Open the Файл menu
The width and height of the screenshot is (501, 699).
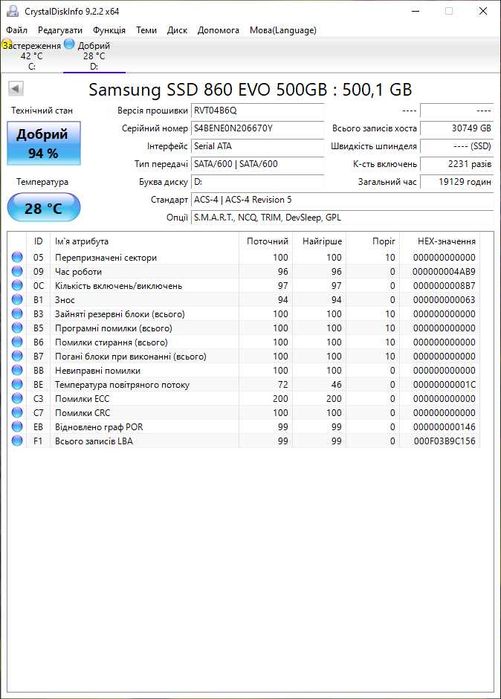[x=17, y=30]
